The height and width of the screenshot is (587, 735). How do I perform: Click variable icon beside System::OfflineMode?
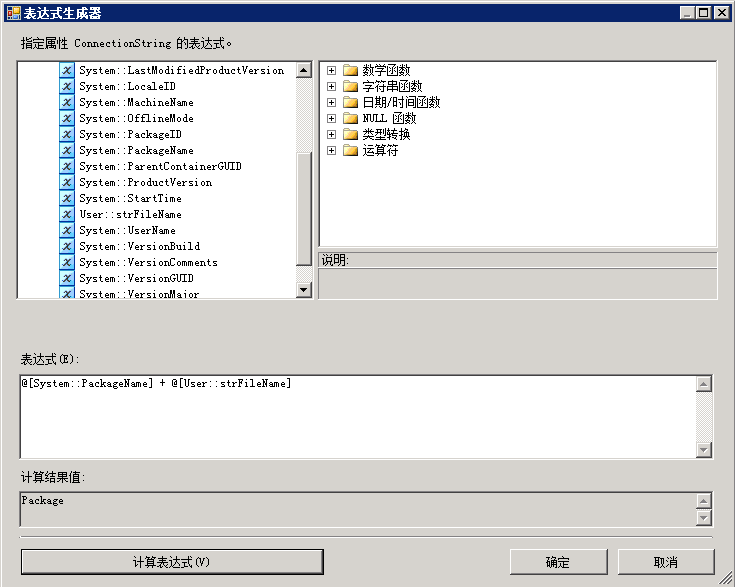pyautogui.click(x=67, y=118)
